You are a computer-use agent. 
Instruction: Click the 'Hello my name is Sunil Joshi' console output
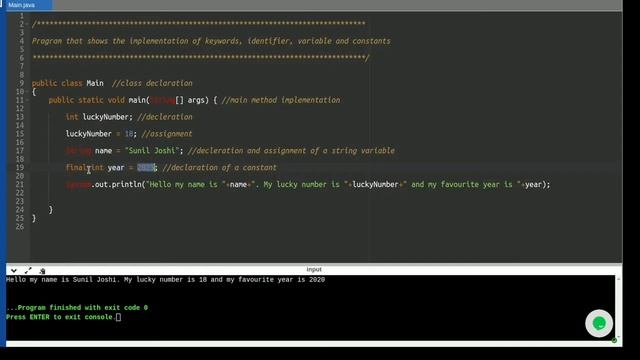pyautogui.click(x=165, y=280)
